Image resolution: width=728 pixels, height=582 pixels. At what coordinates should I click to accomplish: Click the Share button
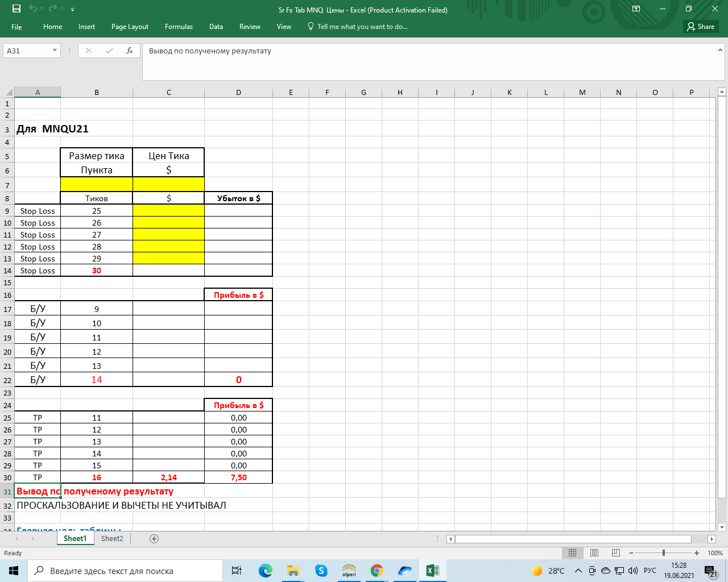click(x=701, y=27)
